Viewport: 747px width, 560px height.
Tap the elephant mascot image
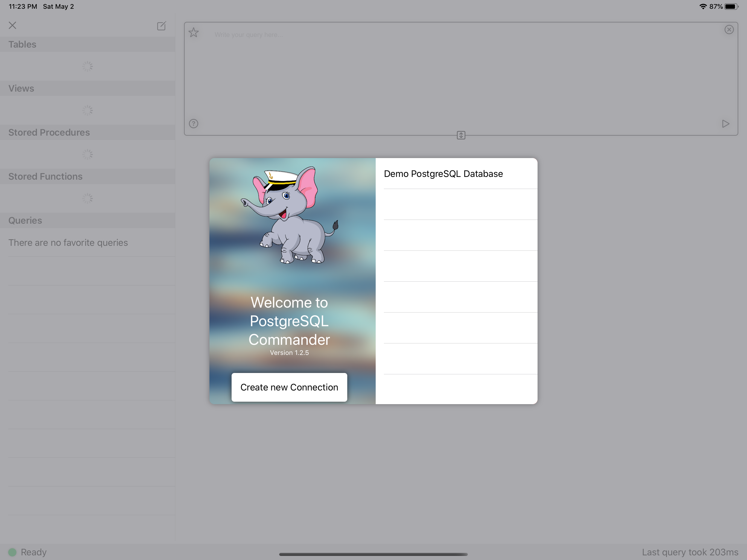(x=290, y=215)
